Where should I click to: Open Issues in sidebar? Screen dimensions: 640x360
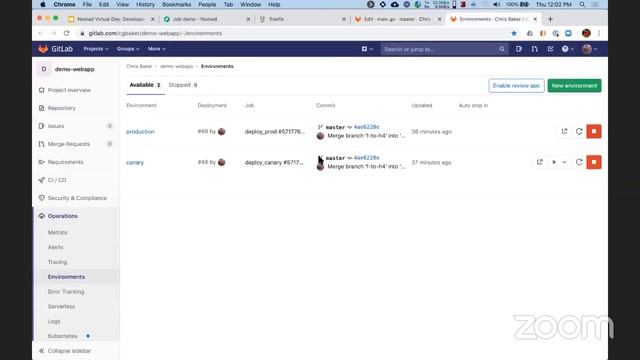point(56,126)
